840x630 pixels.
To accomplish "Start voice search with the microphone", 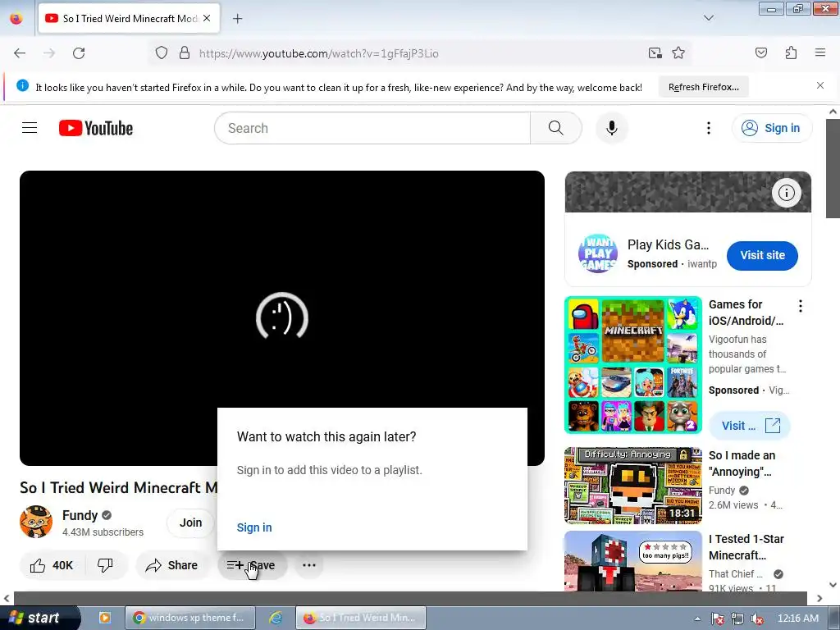I will (611, 128).
